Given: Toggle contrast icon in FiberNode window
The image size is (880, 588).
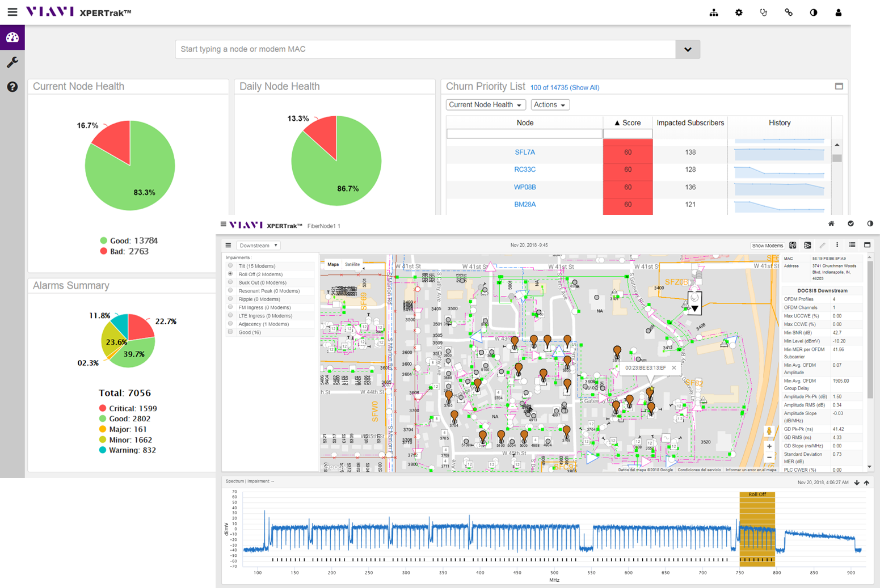Looking at the screenshot, I should coord(870,224).
